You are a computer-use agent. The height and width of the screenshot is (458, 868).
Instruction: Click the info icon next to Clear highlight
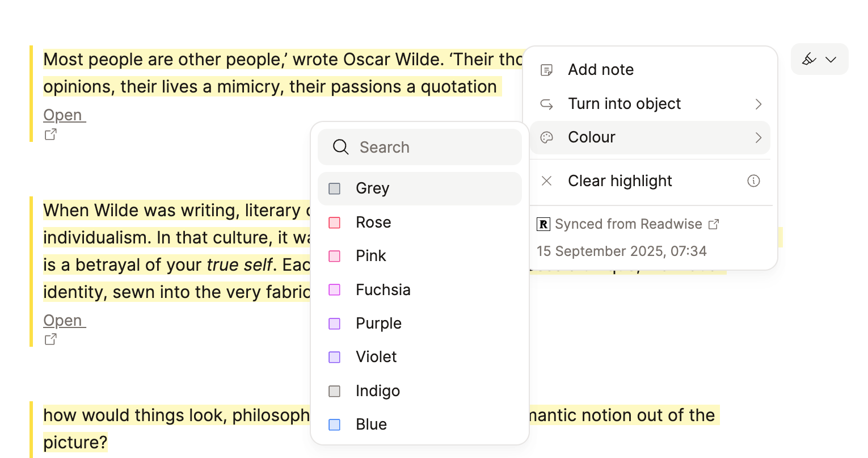point(753,181)
